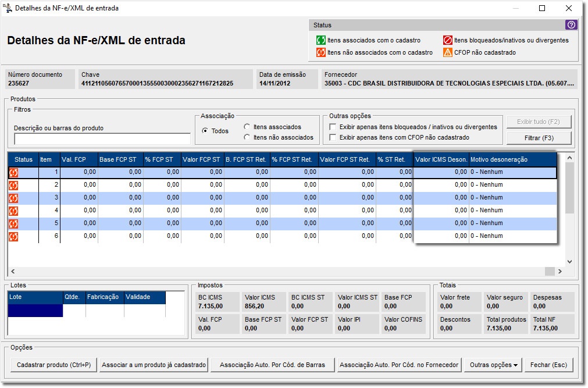
Task: Click the status icon of item 5
Action: (13, 223)
